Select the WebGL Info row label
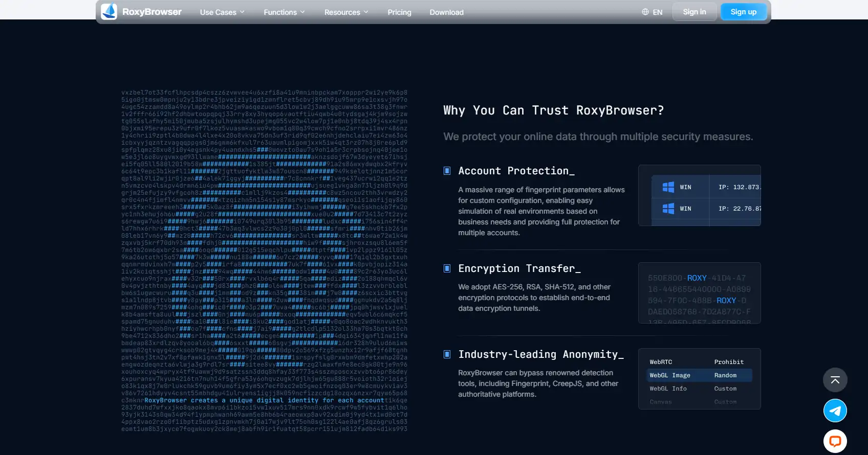Viewport: 868px width, 455px height. click(x=668, y=389)
